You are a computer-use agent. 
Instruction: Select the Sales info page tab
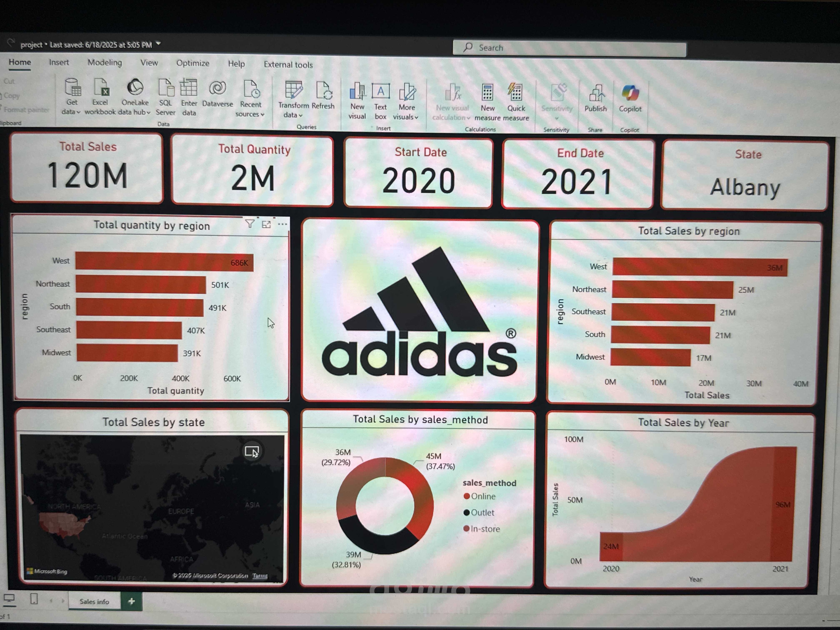tap(94, 601)
